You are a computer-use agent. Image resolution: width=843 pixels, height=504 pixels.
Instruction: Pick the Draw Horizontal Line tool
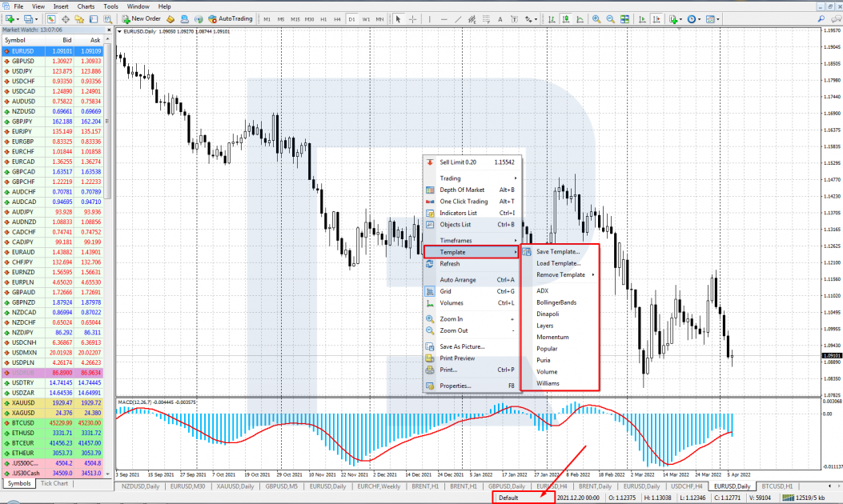pyautogui.click(x=444, y=19)
